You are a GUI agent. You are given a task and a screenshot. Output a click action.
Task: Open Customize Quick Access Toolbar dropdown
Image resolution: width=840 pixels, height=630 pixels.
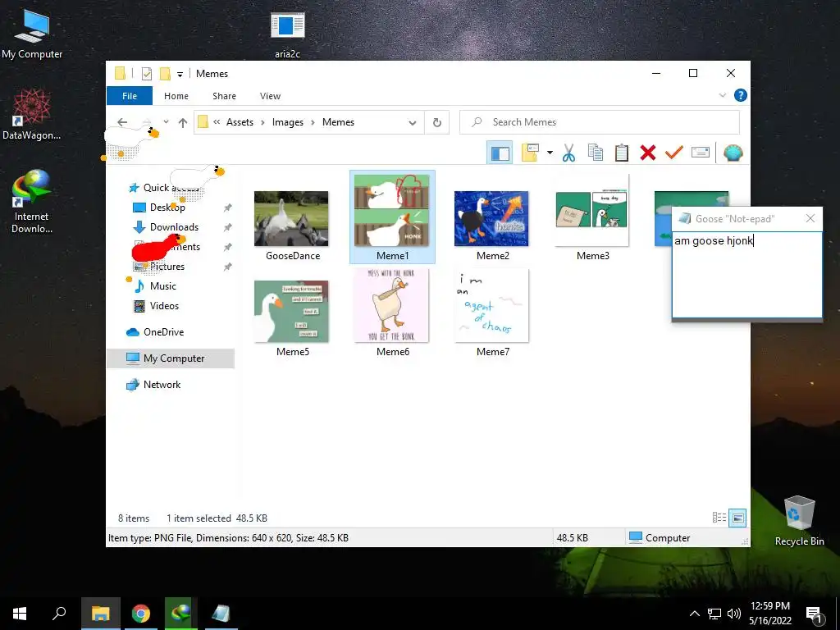click(x=180, y=74)
